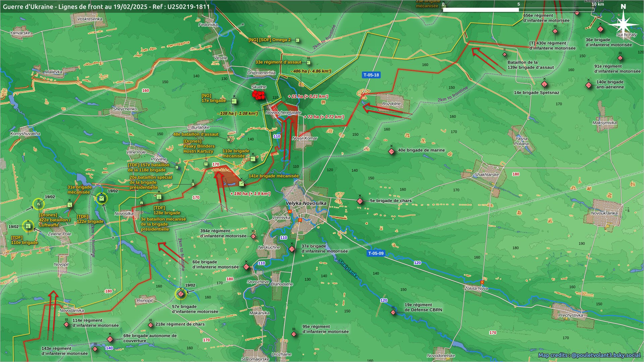Select the circled 31e brigade mécanisée marker
This screenshot has width=644, height=362.
[101, 199]
